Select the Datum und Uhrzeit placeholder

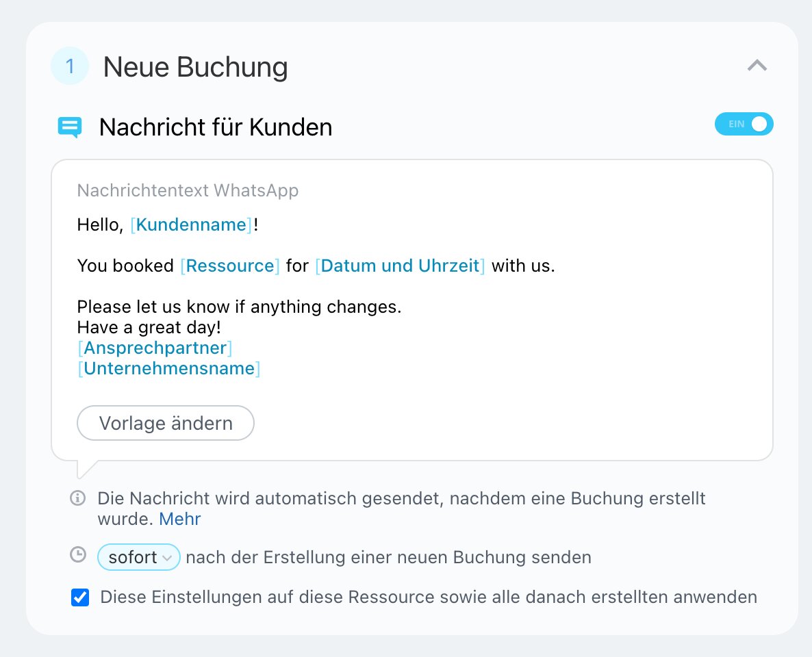[400, 266]
